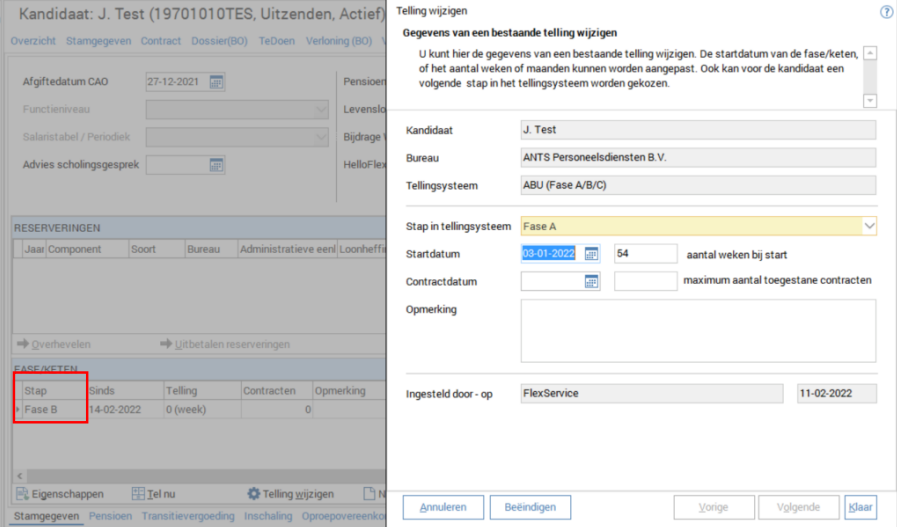Click the help question mark icon
The image size is (897, 527).
click(x=886, y=12)
